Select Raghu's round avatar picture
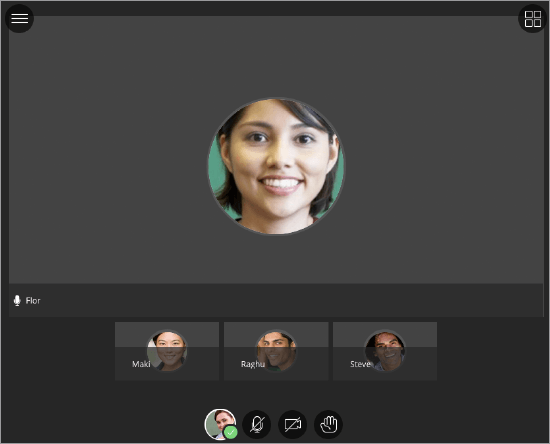The width and height of the screenshot is (550, 444). coord(276,351)
